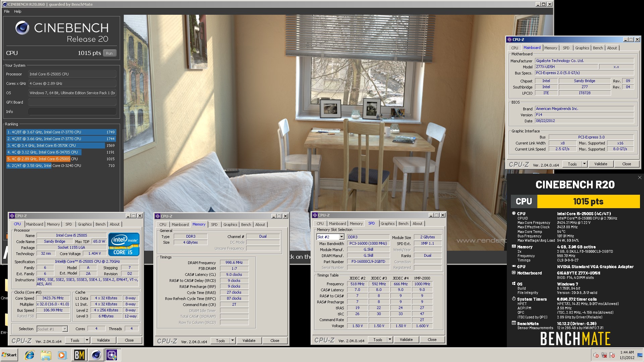The width and height of the screenshot is (644, 362).
Task: Click the Core Speed value 3423.76 MHz
Action: (x=53, y=298)
